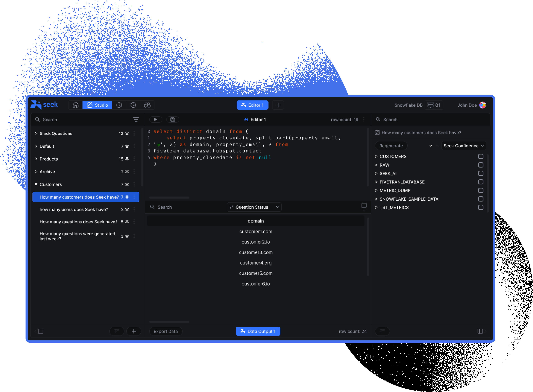This screenshot has width=533, height=392.
Task: Click the results horizontal scrollbar
Action: [169, 322]
